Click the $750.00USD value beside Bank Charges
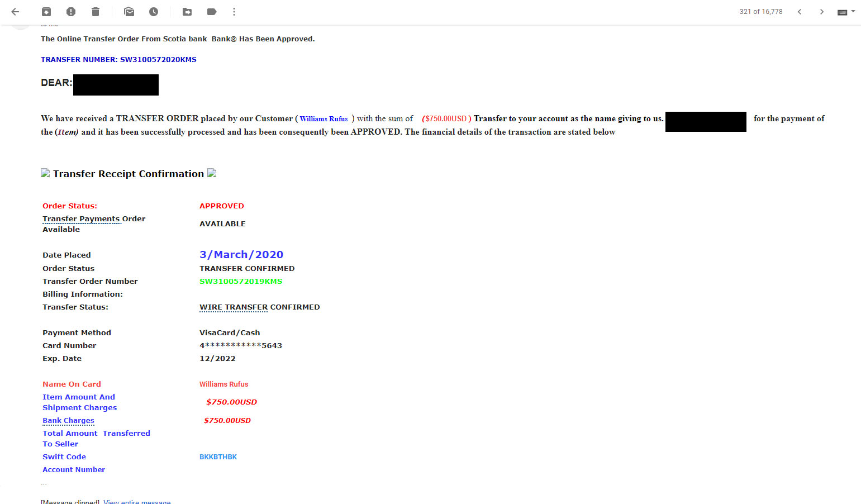 [227, 420]
